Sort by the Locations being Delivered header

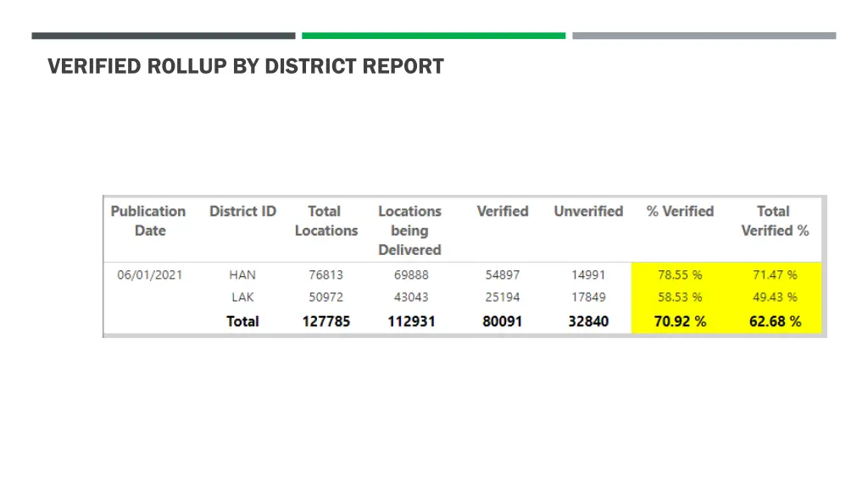coord(409,230)
